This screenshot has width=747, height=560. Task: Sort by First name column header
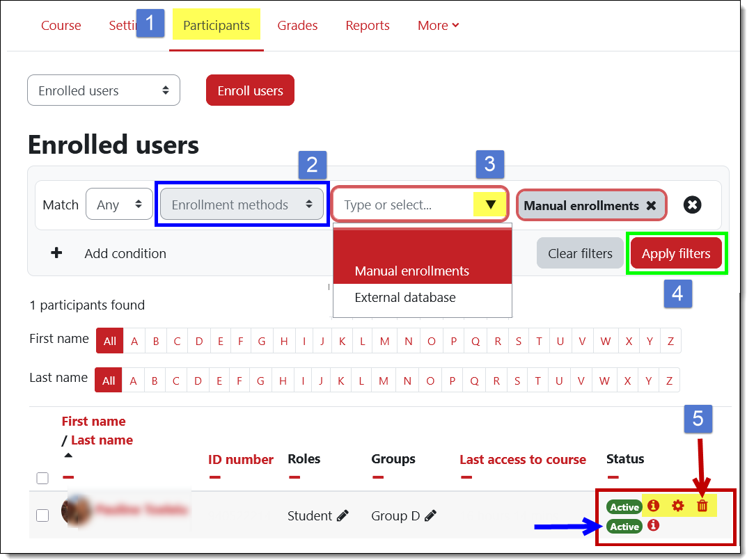pyautogui.click(x=93, y=421)
